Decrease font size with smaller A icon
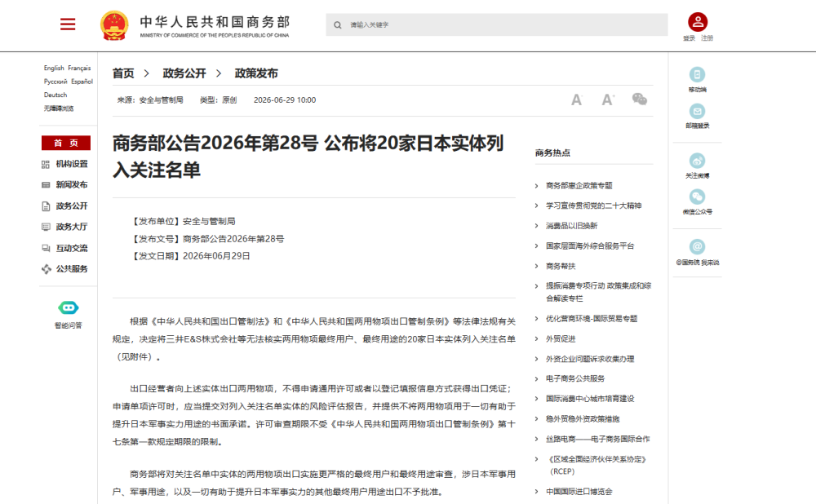 coord(576,99)
